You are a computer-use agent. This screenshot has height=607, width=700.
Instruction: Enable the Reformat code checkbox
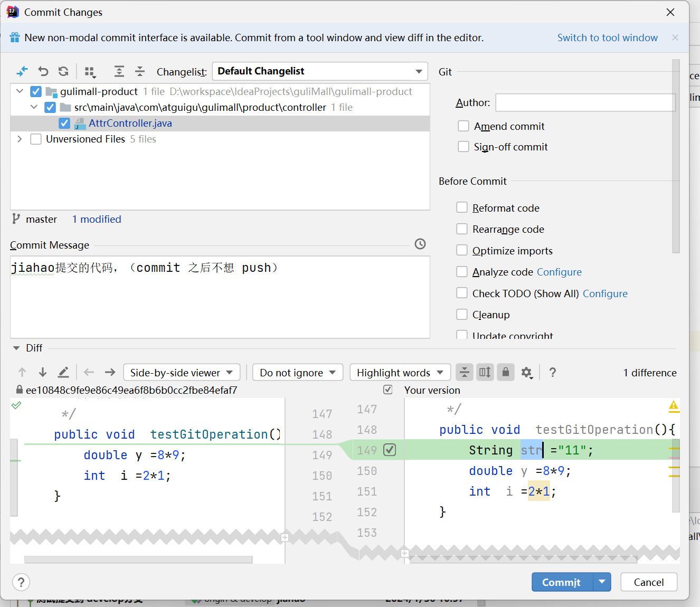pos(462,207)
